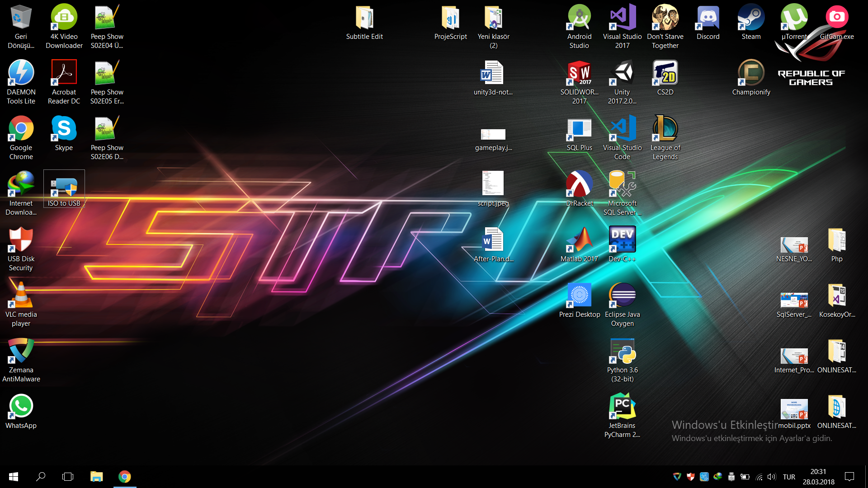
Task: Launch VLC media player
Action: (x=21, y=304)
